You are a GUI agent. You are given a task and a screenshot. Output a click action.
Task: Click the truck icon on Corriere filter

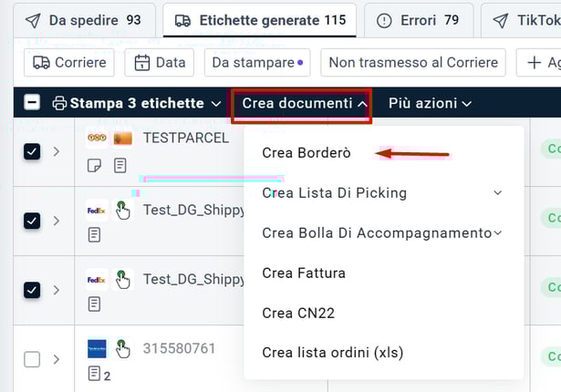[42, 63]
